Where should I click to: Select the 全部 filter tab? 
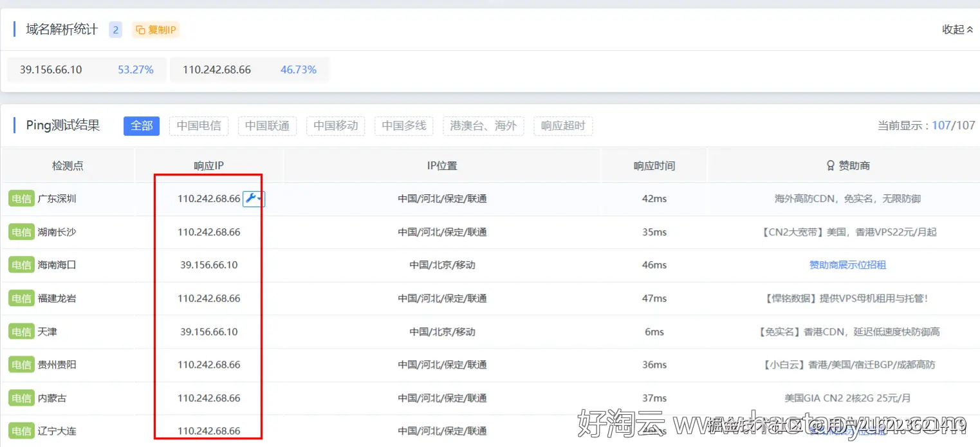(142, 125)
